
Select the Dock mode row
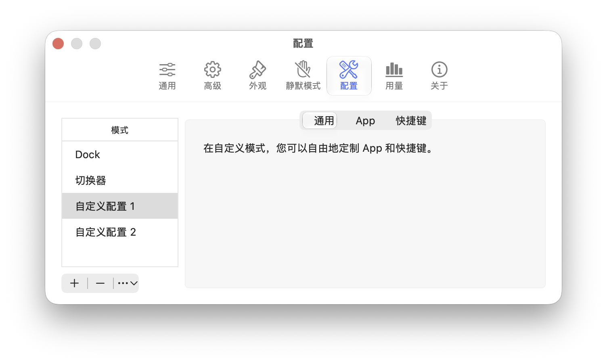click(120, 155)
